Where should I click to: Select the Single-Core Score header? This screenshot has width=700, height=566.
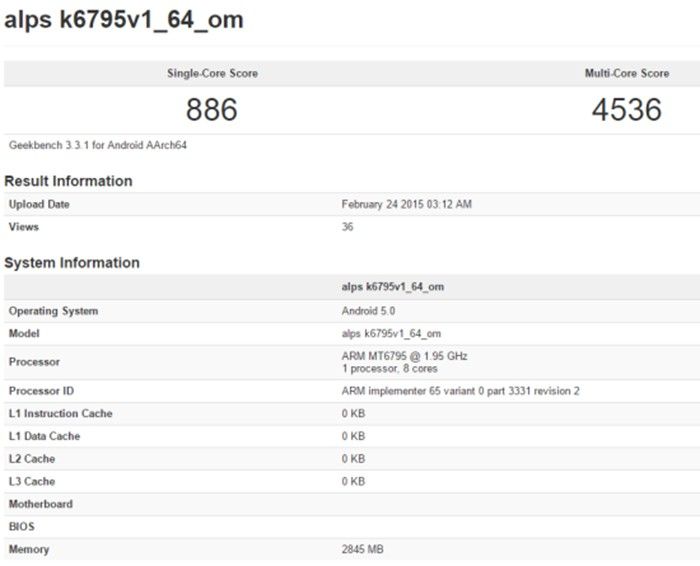pyautogui.click(x=212, y=73)
